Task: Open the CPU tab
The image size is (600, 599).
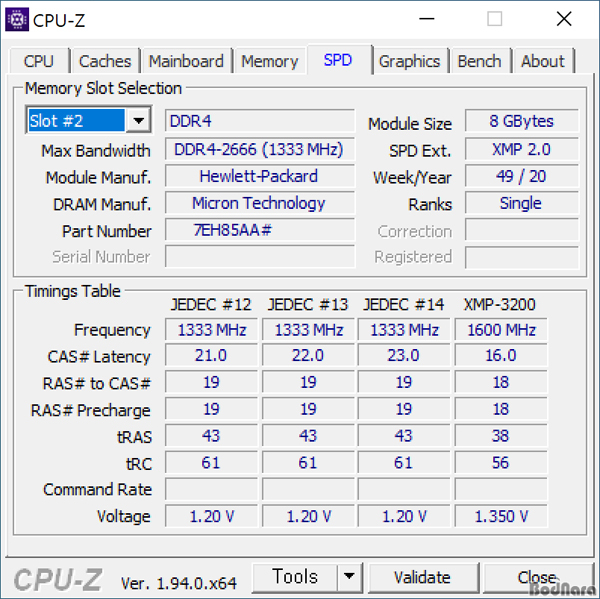Action: 39,61
